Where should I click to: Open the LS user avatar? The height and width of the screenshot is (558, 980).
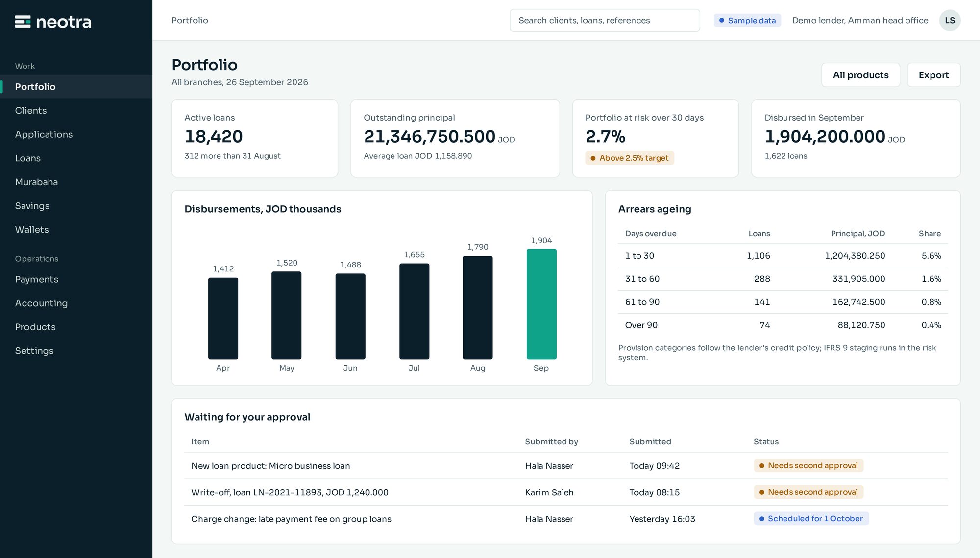coord(950,20)
